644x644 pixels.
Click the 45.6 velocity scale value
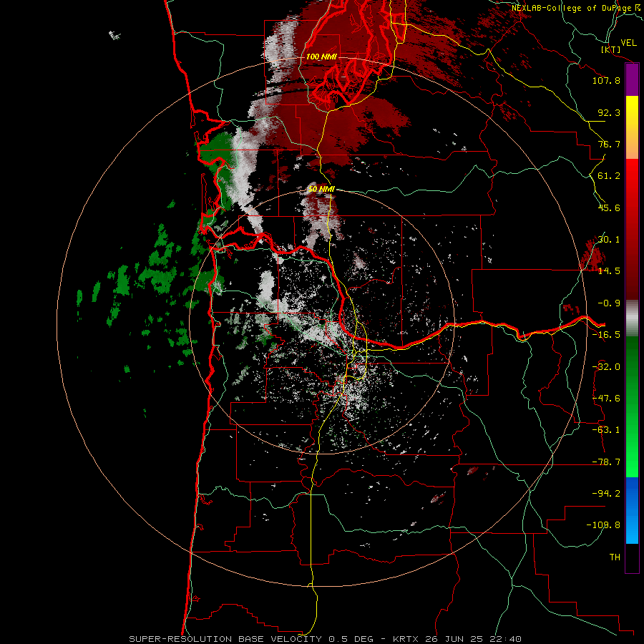click(x=609, y=208)
